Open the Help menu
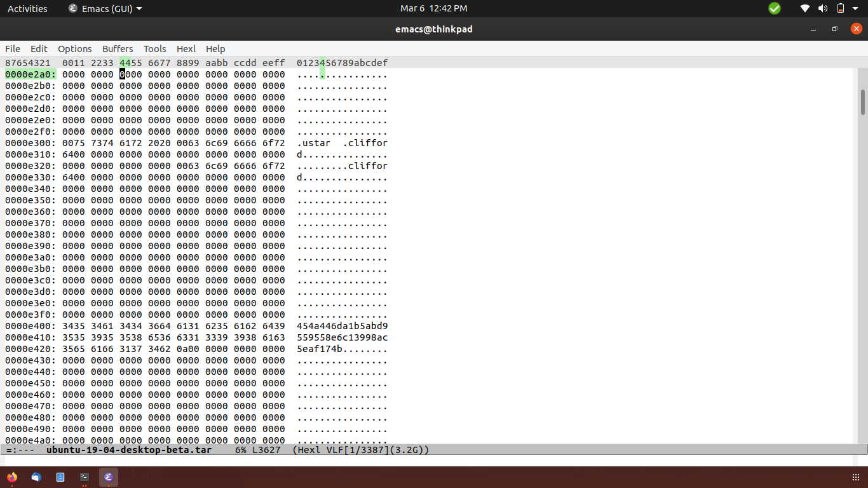The width and height of the screenshot is (868, 488). click(x=215, y=49)
